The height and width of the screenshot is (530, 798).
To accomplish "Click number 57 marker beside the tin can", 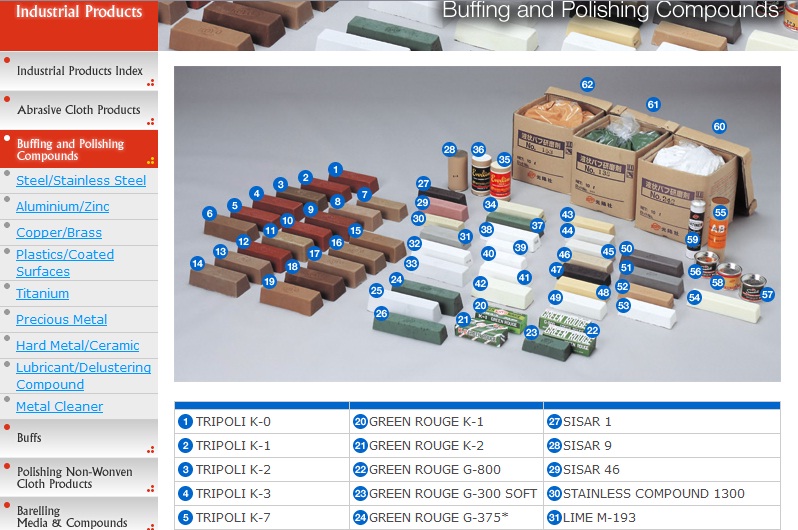I will click(767, 294).
